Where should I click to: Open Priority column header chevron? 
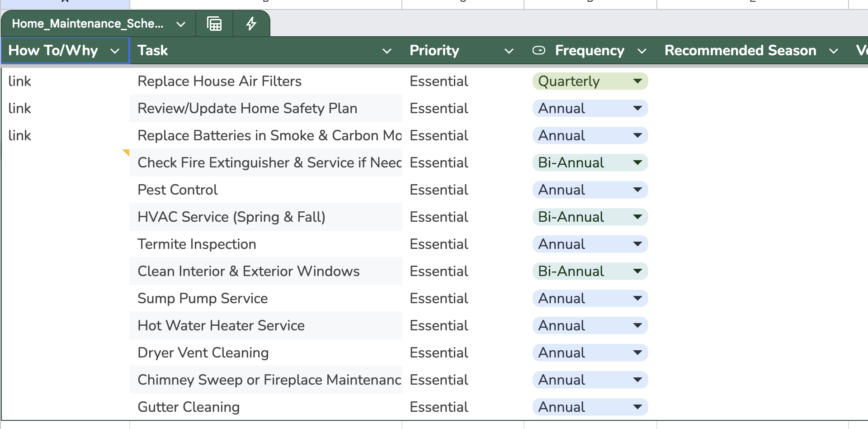click(x=509, y=51)
